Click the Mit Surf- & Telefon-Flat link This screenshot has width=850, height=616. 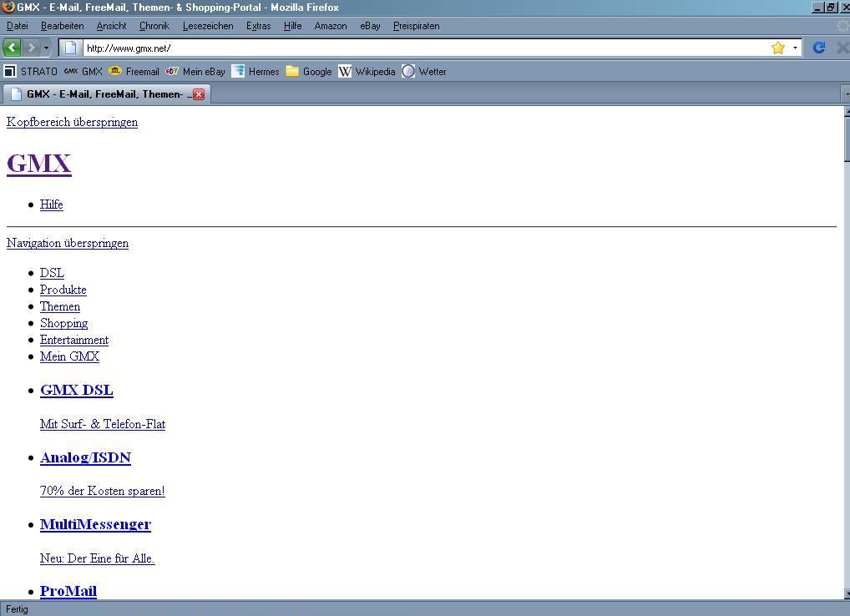point(103,424)
